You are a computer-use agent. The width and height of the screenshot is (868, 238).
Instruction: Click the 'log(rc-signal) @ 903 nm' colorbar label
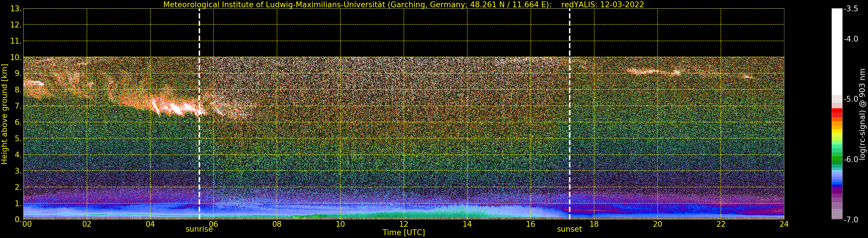coord(862,114)
